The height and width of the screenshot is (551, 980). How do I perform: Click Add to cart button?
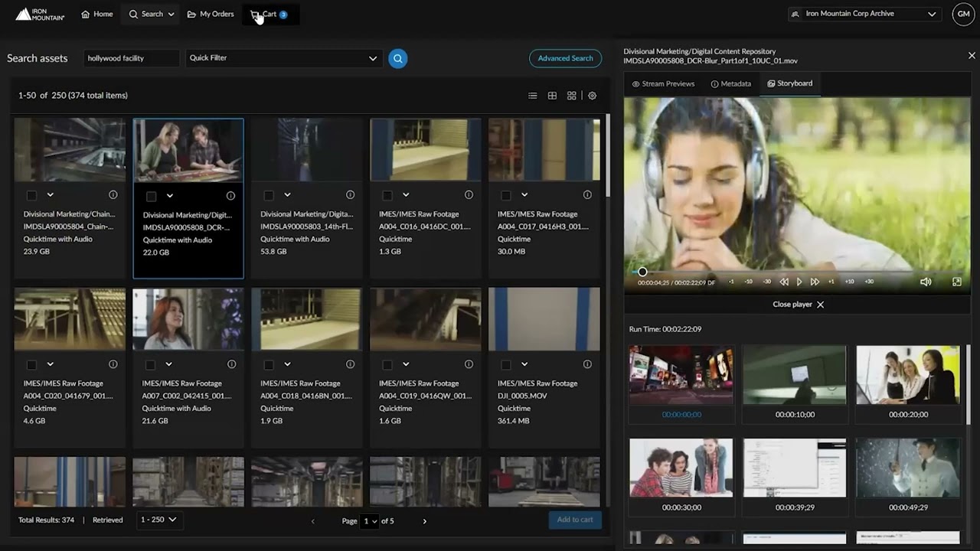pyautogui.click(x=575, y=520)
